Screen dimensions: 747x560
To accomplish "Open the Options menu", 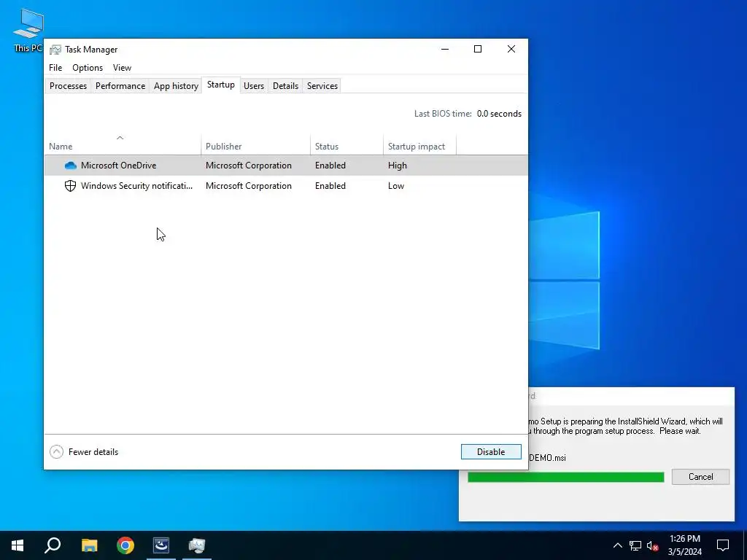I will pyautogui.click(x=88, y=68).
